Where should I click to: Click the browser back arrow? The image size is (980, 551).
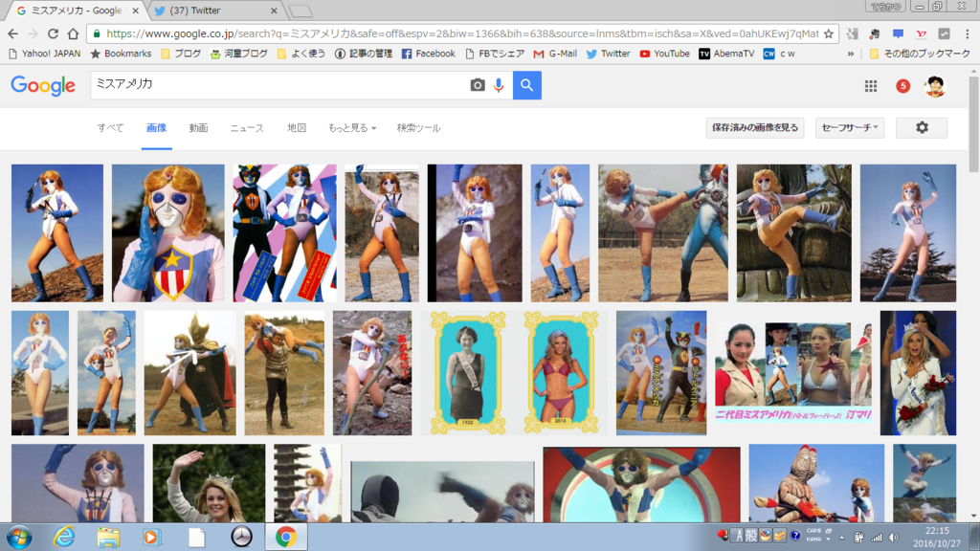pos(13,33)
